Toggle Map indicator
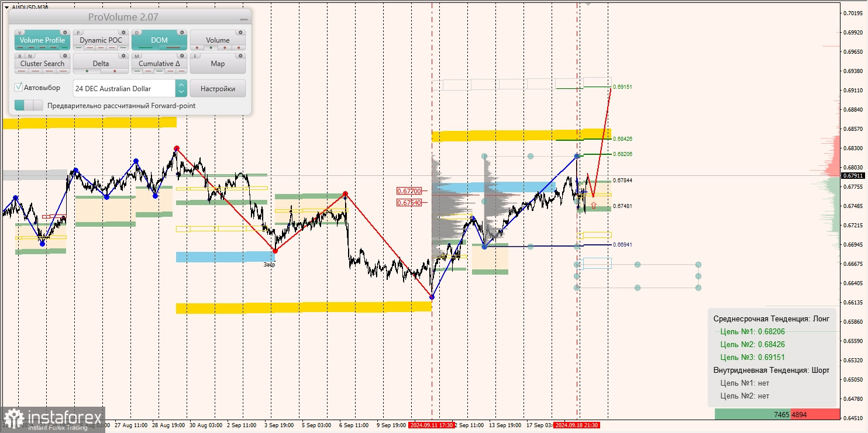 pos(218,63)
